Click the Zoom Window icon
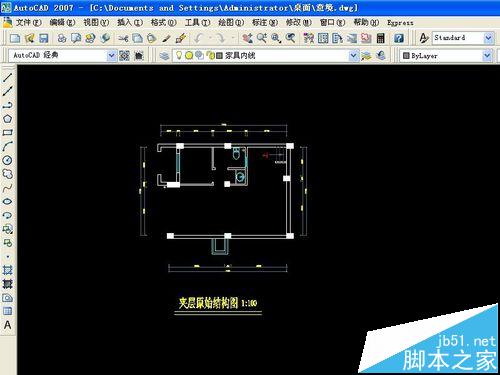This screenshot has height=375, width=500. pyautogui.click(x=276, y=38)
